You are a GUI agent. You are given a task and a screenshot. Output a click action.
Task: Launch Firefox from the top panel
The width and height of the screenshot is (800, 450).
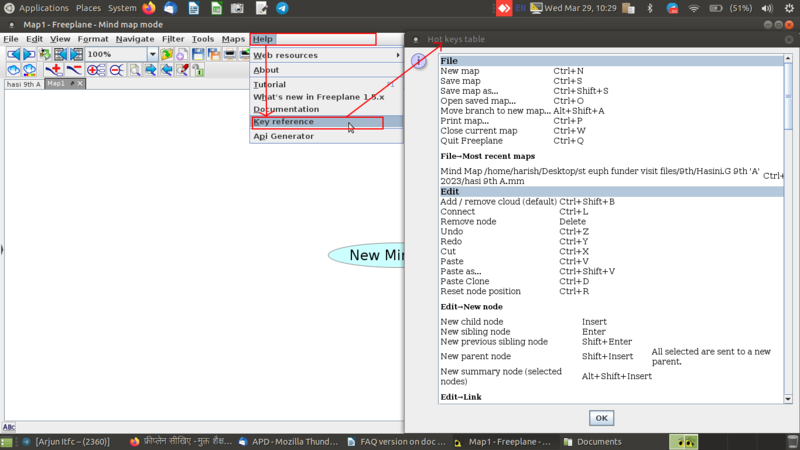148,8
